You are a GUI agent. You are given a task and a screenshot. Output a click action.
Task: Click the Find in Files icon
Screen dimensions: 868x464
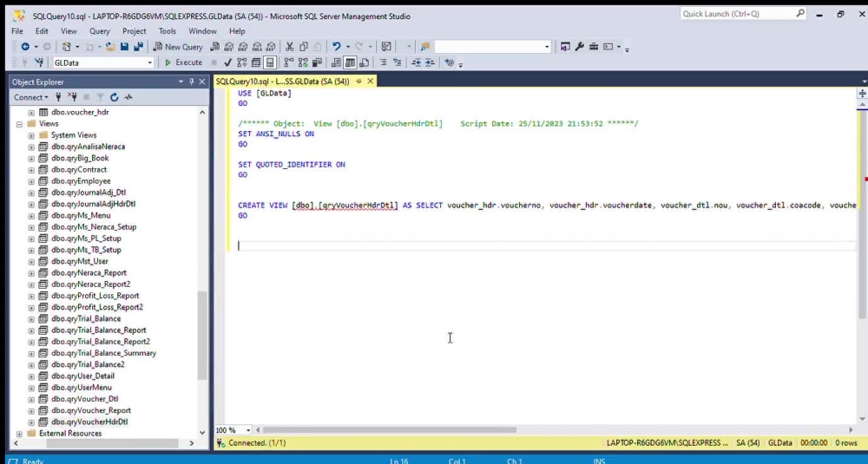click(425, 47)
